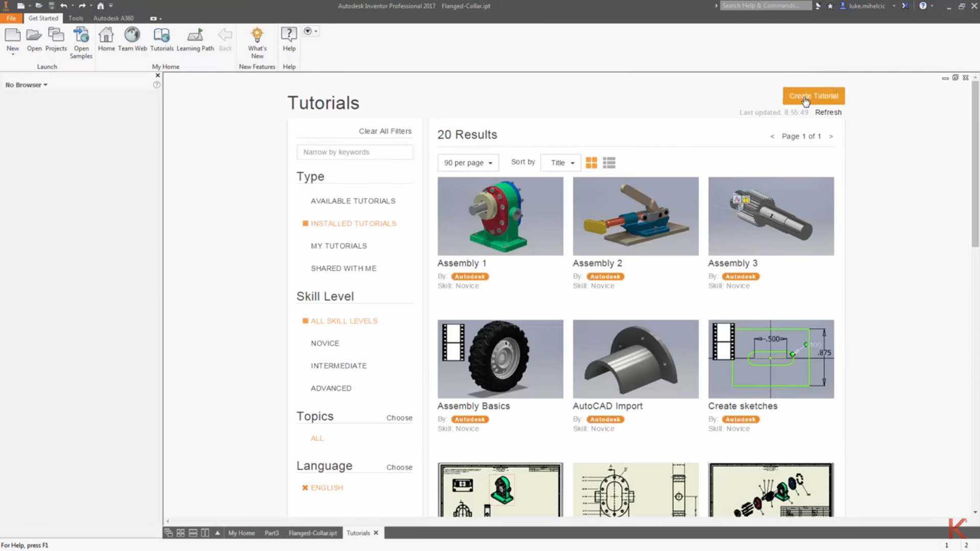The image size is (980, 551).
Task: Click the Tutorials ribbon icon
Action: pos(162,35)
